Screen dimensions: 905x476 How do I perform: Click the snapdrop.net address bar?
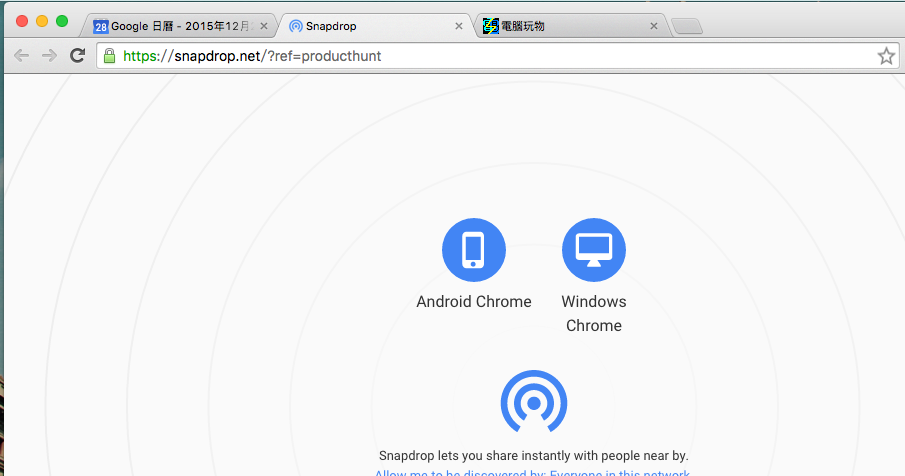pos(496,56)
